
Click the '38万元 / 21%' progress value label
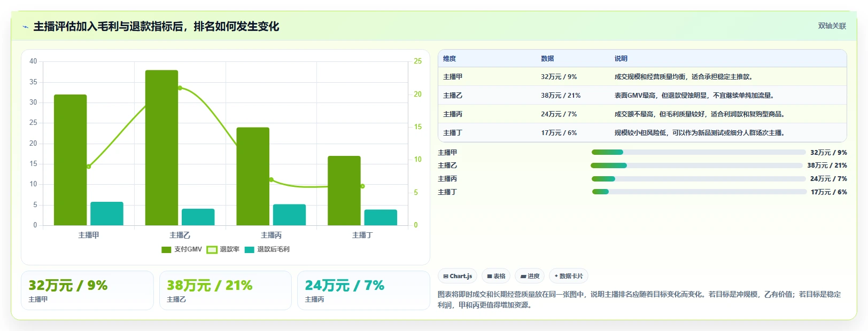coord(827,165)
